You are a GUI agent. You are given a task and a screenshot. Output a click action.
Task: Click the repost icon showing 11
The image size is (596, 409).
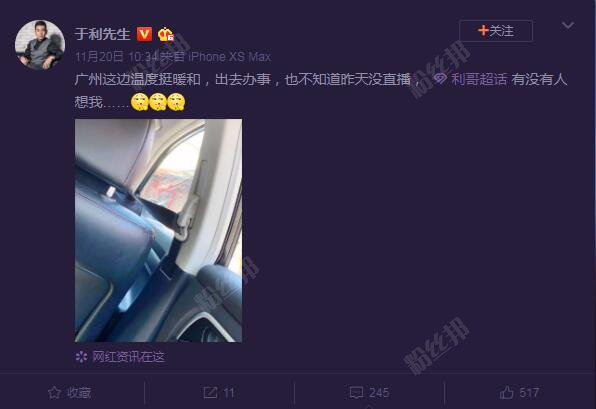[210, 392]
